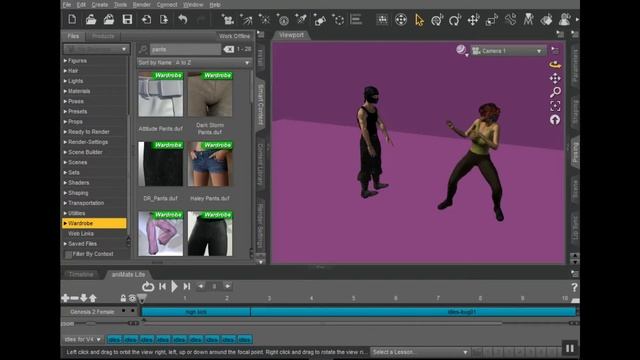Adjust the aniMate zoom slider
This screenshot has height=360, width=640.
click(91, 323)
